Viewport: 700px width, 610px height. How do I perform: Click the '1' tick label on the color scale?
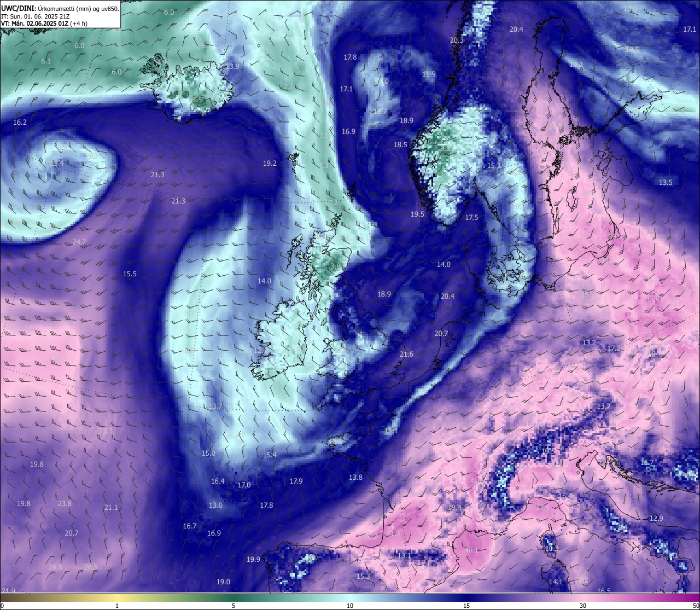117,606
